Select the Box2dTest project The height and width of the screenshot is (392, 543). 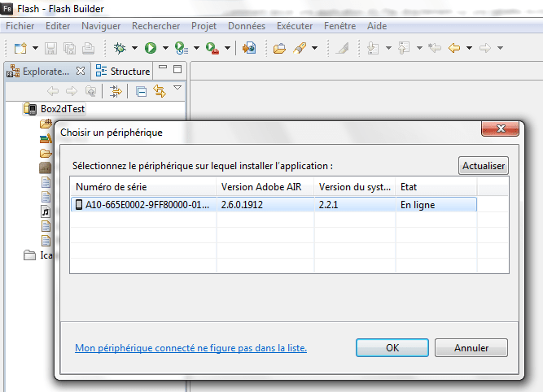[55, 109]
